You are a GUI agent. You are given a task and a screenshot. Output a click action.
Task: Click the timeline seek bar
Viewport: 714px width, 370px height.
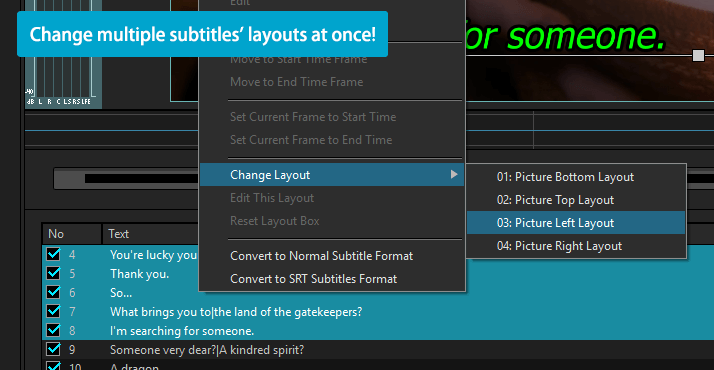pos(127,178)
